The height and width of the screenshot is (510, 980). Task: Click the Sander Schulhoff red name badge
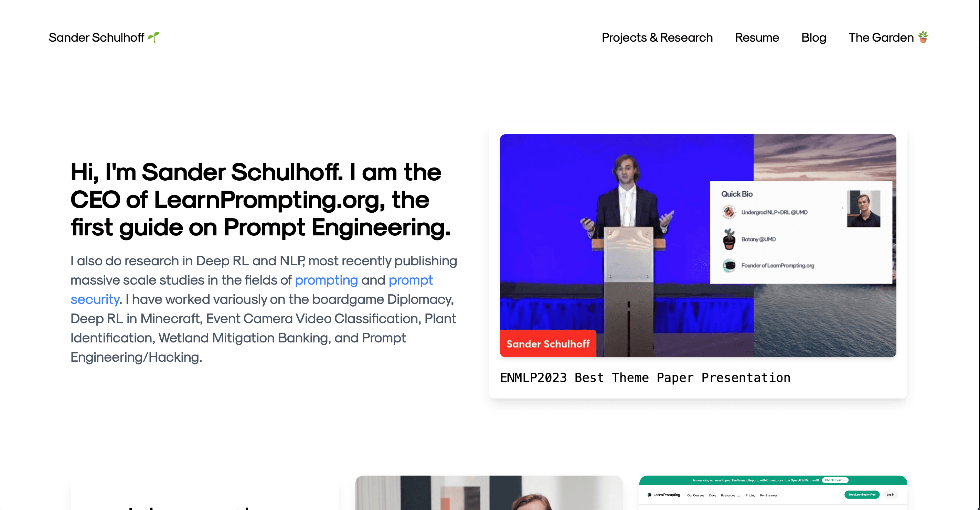click(548, 343)
